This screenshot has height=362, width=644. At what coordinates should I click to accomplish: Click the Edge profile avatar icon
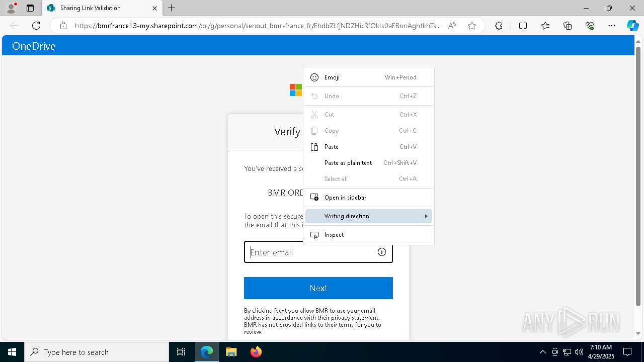point(11,8)
